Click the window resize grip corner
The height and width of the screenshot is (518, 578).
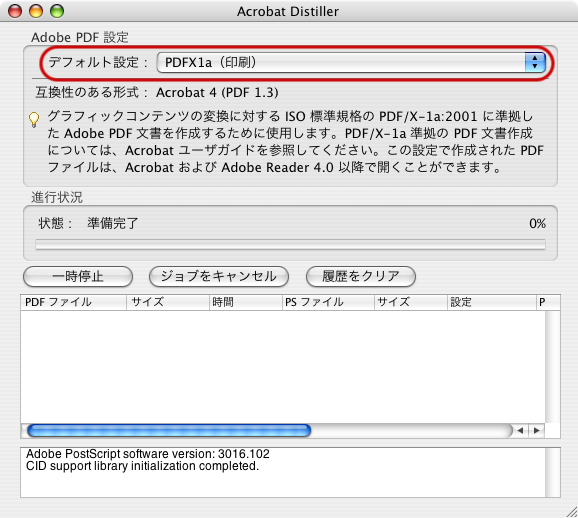[572, 512]
